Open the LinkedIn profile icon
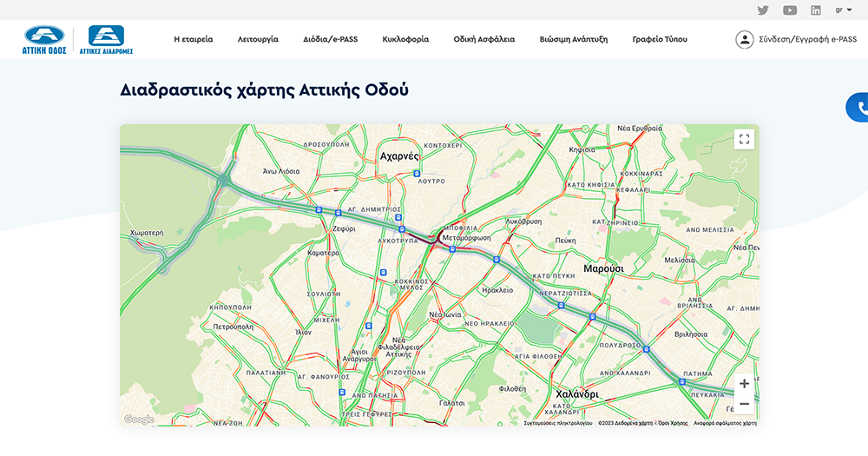Viewport: 868px width, 456px height. coord(816,10)
